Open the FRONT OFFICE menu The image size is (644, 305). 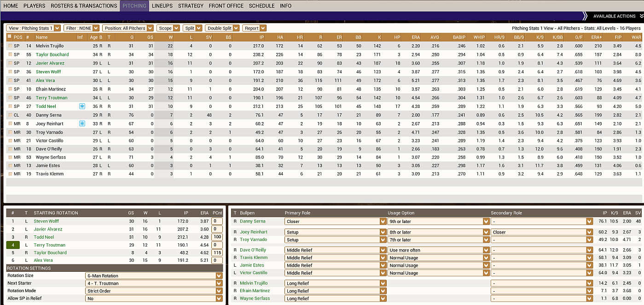pos(226,6)
